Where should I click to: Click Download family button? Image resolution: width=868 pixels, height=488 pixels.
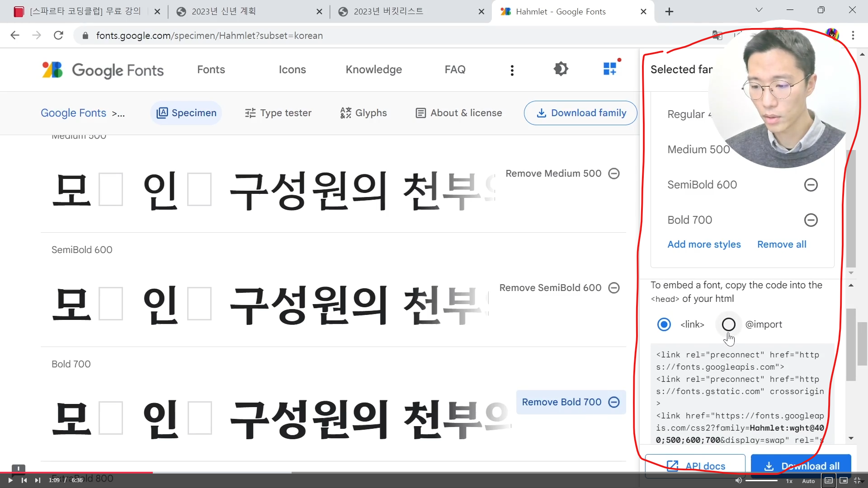pyautogui.click(x=580, y=113)
